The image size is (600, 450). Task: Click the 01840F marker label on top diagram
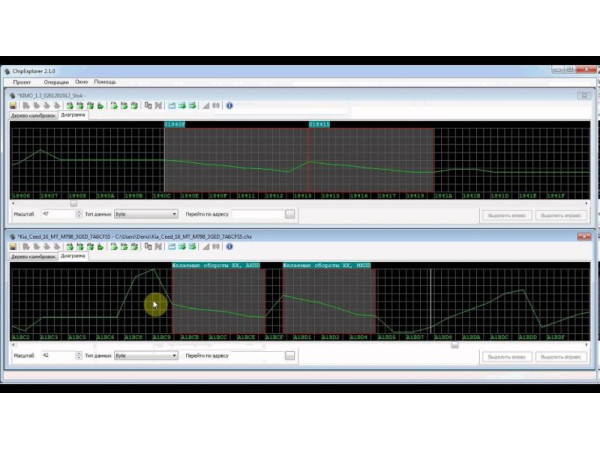175,124
